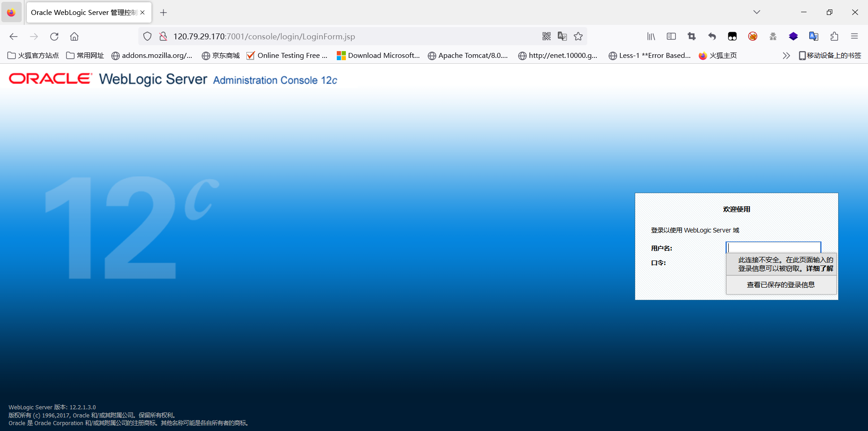The height and width of the screenshot is (431, 868).
Task: Open the QR code generator in the address bar
Action: point(546,36)
